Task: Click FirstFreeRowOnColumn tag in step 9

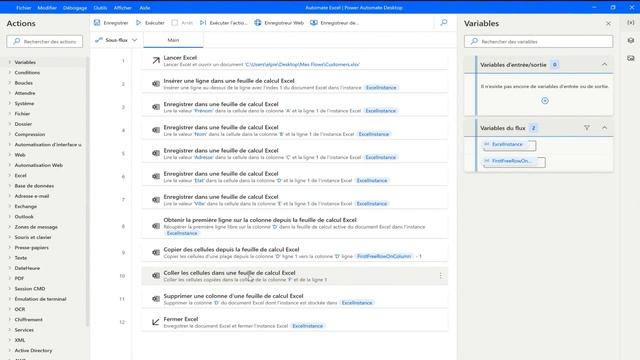Action: tap(384, 256)
